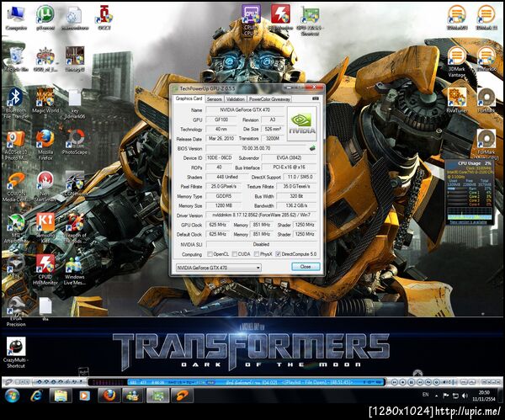
Task: Click the Driver Version field
Action: pos(261,215)
